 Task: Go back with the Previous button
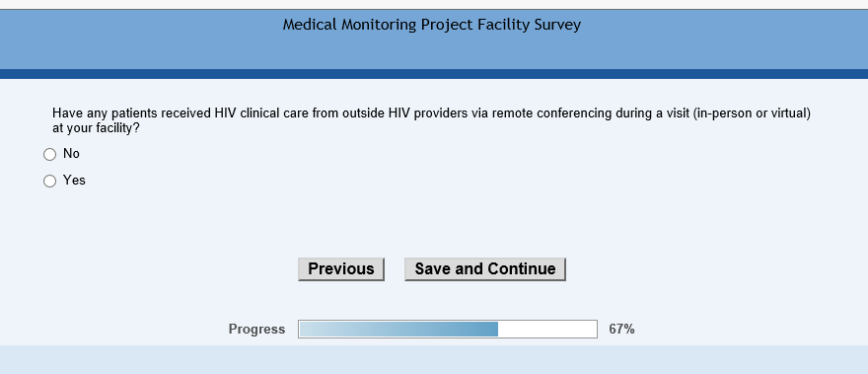tap(341, 269)
